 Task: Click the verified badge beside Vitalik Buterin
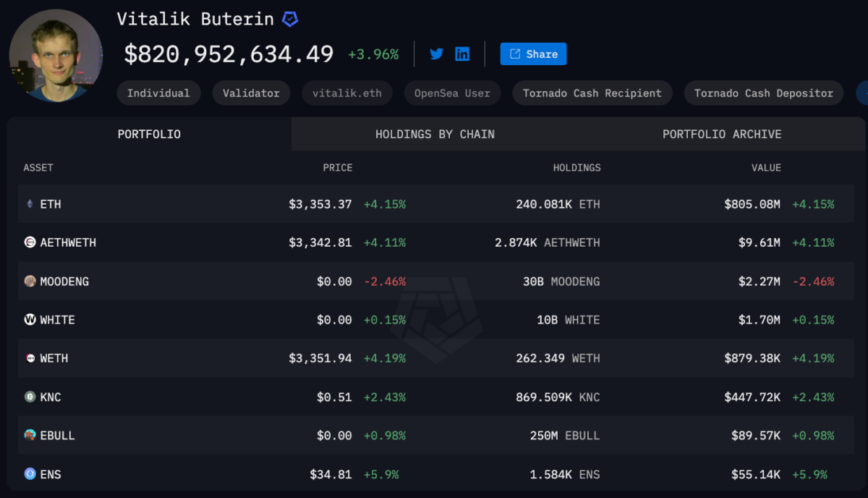point(290,20)
